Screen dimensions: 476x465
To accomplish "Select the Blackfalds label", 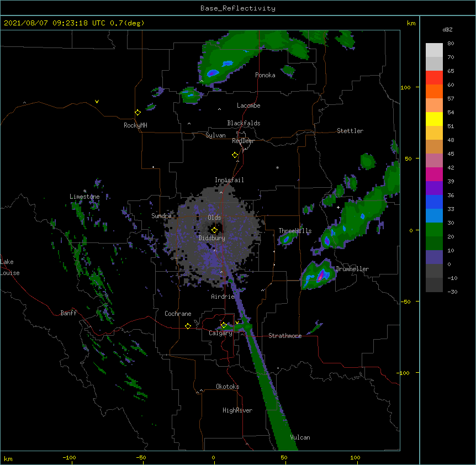I will click(x=244, y=123).
